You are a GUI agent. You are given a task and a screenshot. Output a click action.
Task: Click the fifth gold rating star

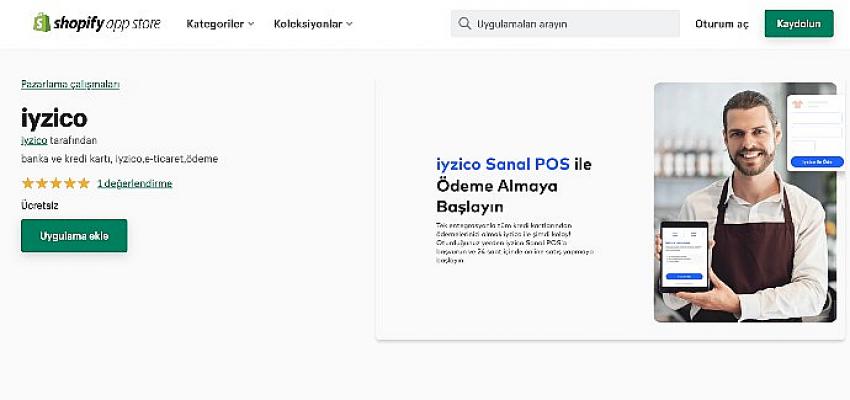[x=83, y=183]
